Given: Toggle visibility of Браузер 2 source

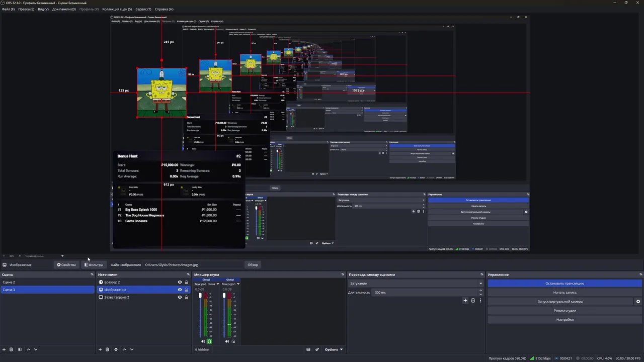Looking at the screenshot, I should coord(180,282).
